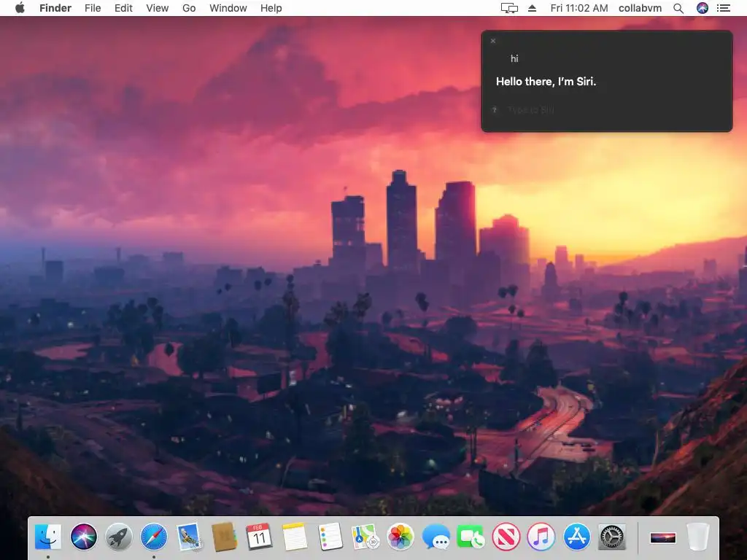Open the Finder menu
The width and height of the screenshot is (747, 560).
[55, 8]
